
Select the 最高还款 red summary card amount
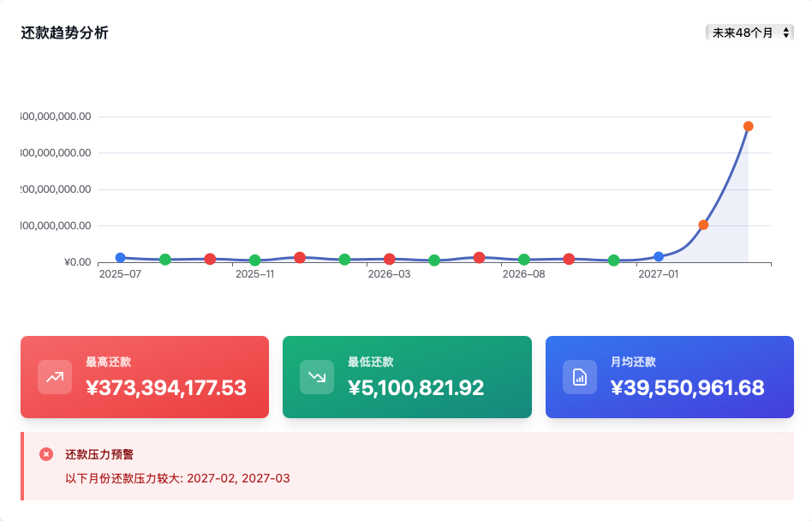[x=166, y=388]
